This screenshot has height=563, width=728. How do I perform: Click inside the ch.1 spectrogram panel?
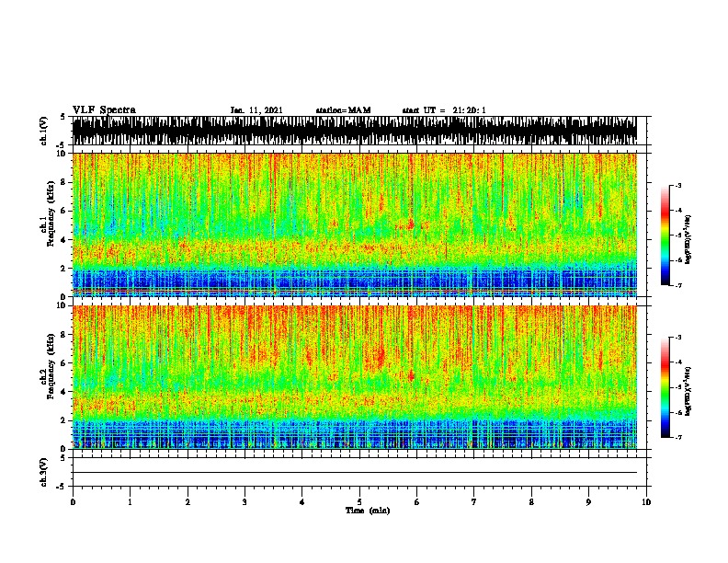[x=355, y=224]
